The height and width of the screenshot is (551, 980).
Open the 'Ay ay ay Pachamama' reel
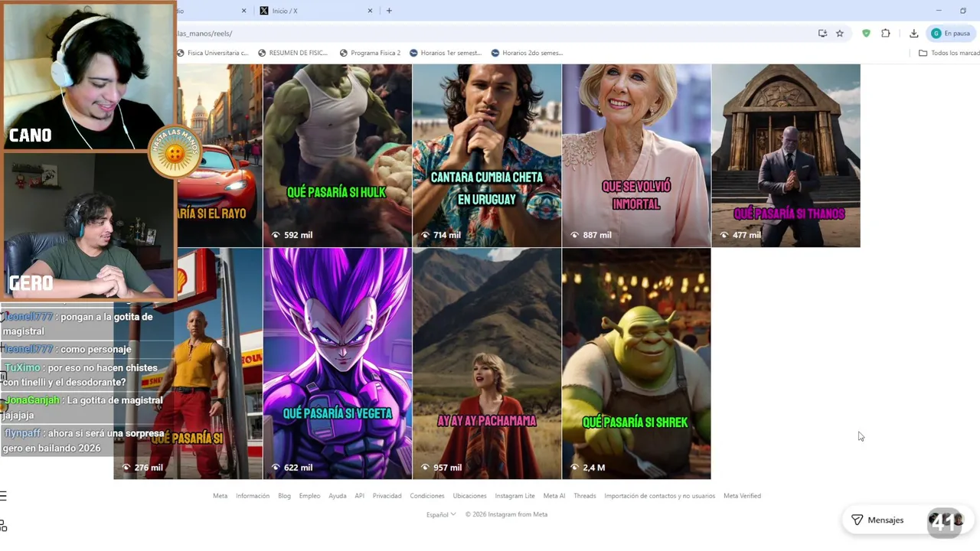point(487,364)
